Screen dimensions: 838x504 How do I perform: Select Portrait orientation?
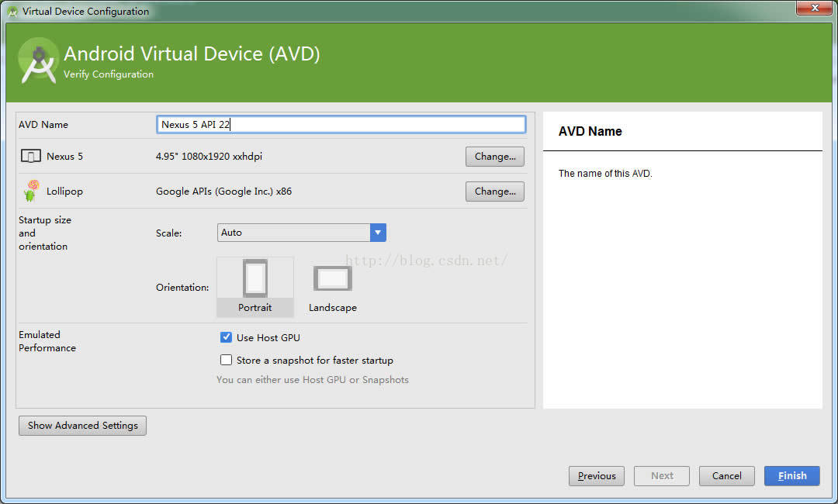coord(255,287)
